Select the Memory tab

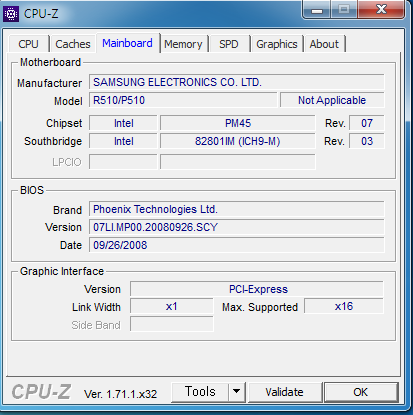183,44
